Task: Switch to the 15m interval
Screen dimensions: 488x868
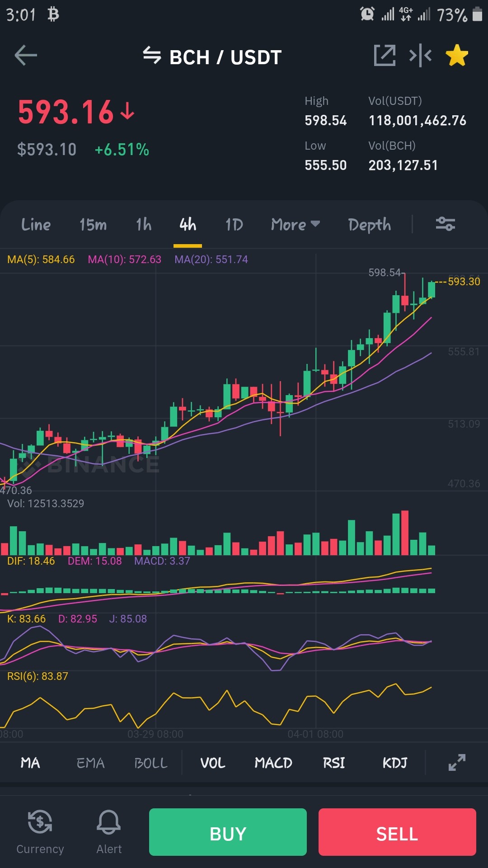Action: coord(93,224)
